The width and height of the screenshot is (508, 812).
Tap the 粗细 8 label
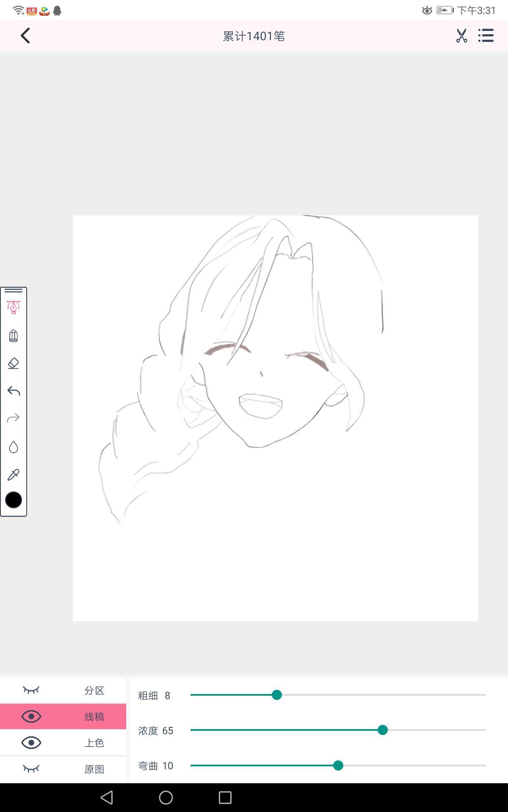point(154,696)
